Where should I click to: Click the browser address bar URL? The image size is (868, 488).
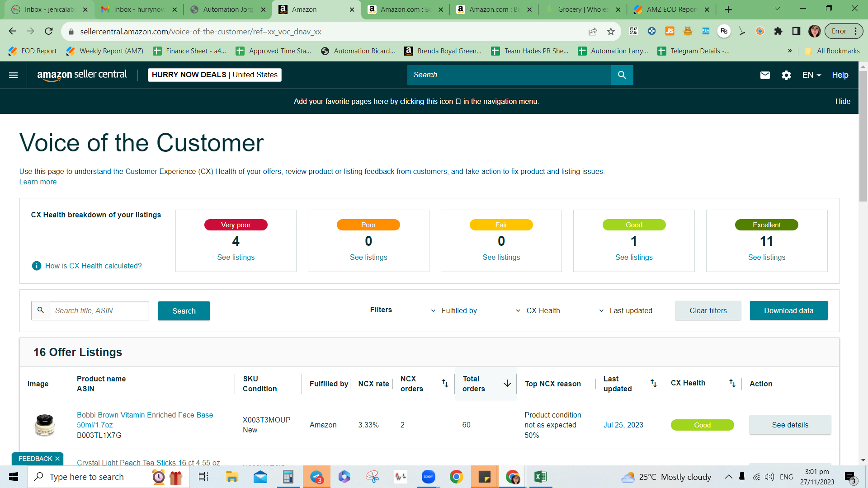[200, 32]
